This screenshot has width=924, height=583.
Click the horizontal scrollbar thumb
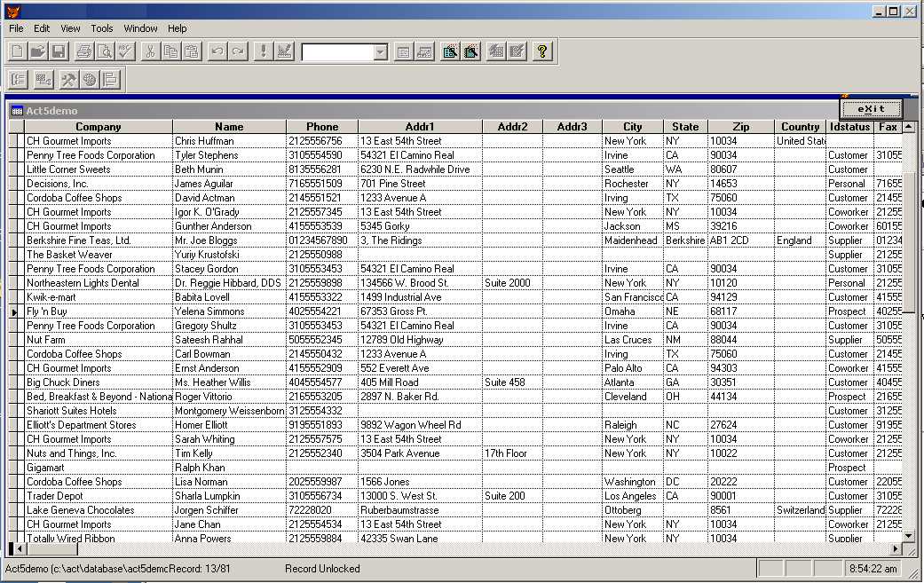tap(51, 549)
